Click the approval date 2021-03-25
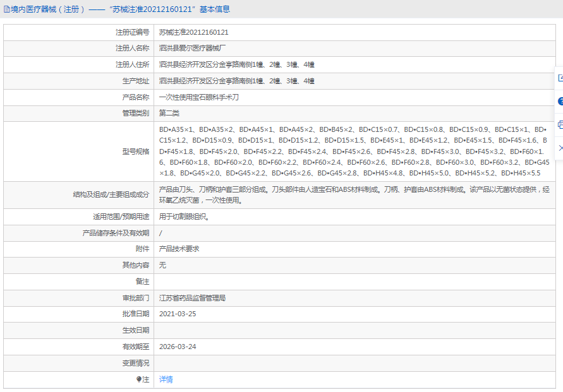Image resolution: width=563 pixels, height=392 pixels. [x=178, y=314]
